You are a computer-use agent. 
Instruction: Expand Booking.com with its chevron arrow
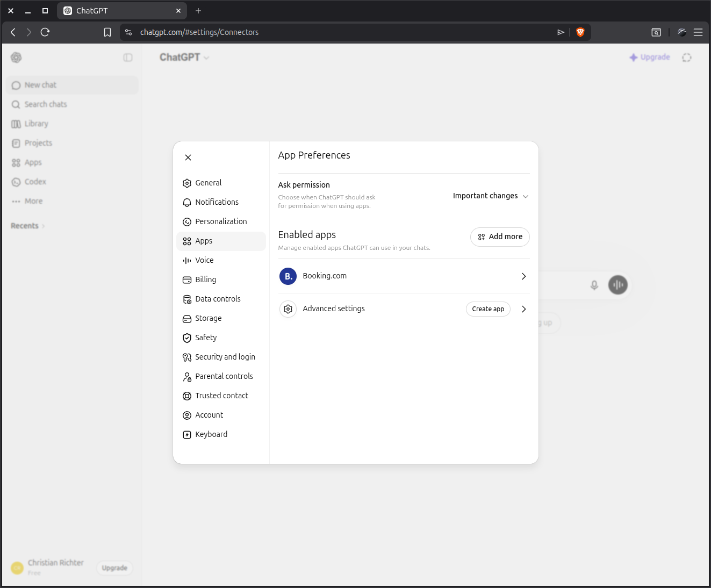(523, 276)
